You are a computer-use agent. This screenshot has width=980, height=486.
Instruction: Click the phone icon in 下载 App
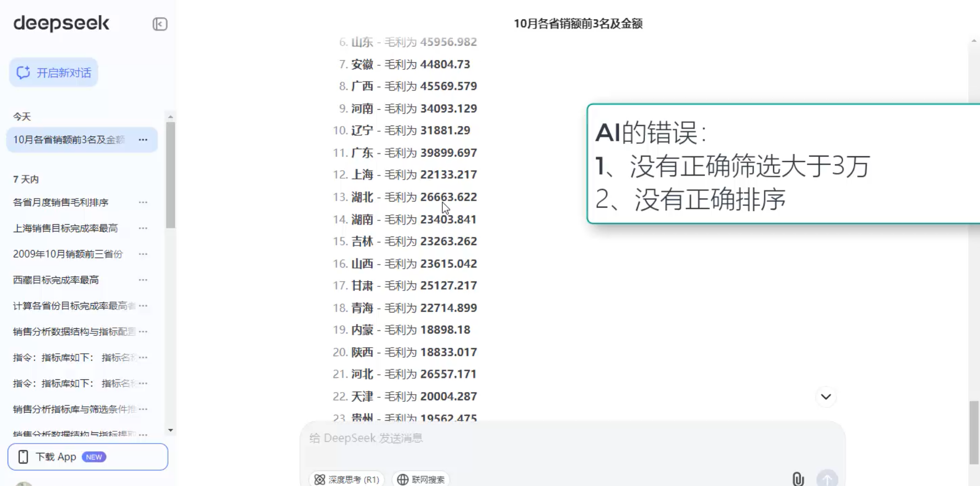tap(23, 457)
